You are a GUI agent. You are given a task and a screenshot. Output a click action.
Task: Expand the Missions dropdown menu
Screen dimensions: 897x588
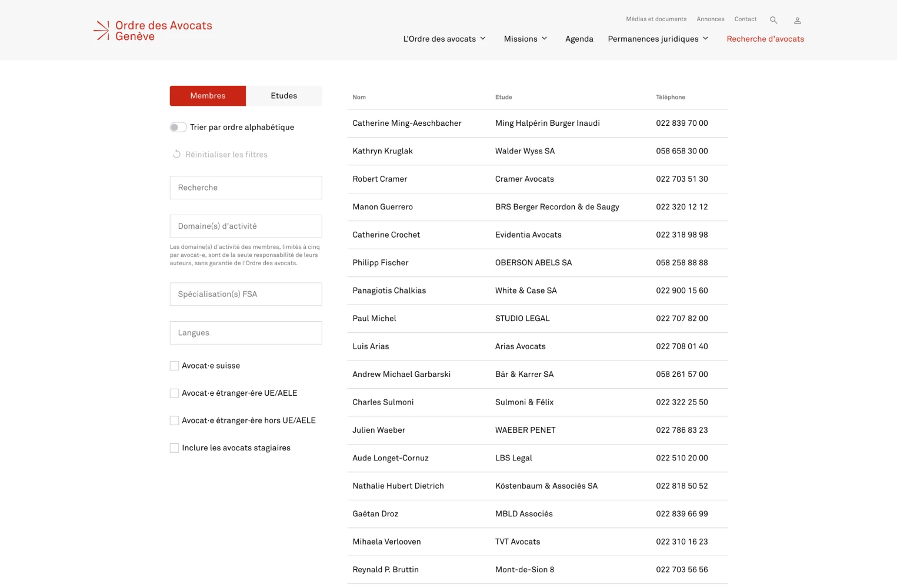click(x=525, y=39)
